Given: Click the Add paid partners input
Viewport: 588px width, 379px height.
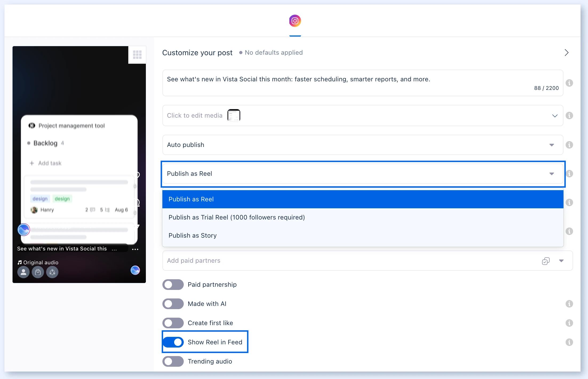Looking at the screenshot, I should [x=367, y=261].
